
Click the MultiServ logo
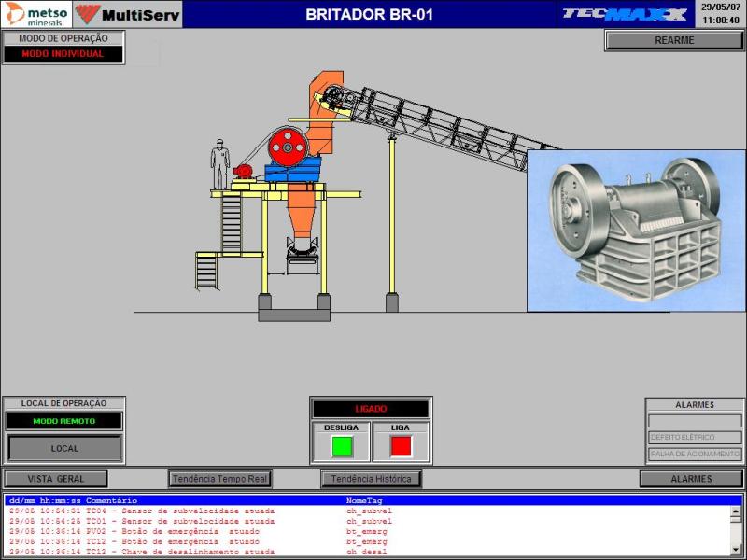click(x=128, y=14)
